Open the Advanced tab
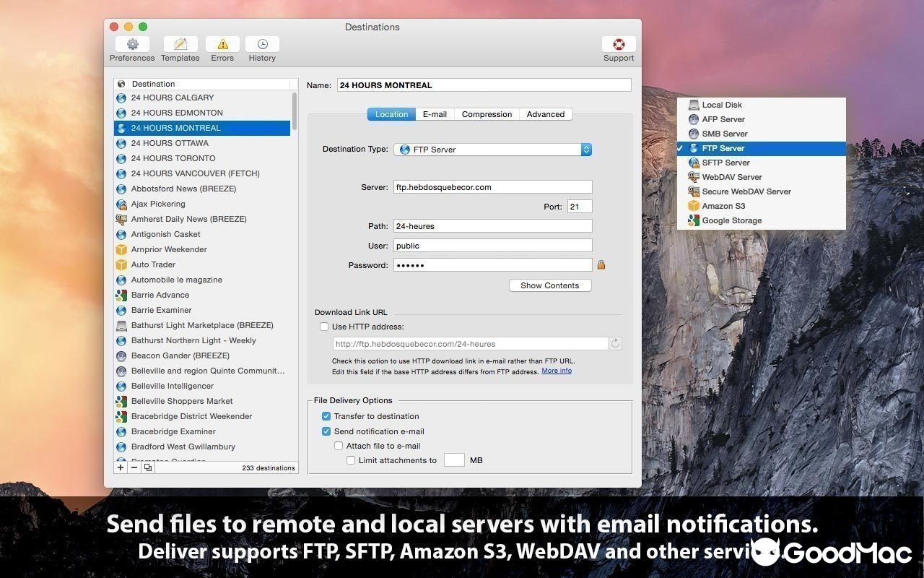The height and width of the screenshot is (578, 924). pos(545,113)
